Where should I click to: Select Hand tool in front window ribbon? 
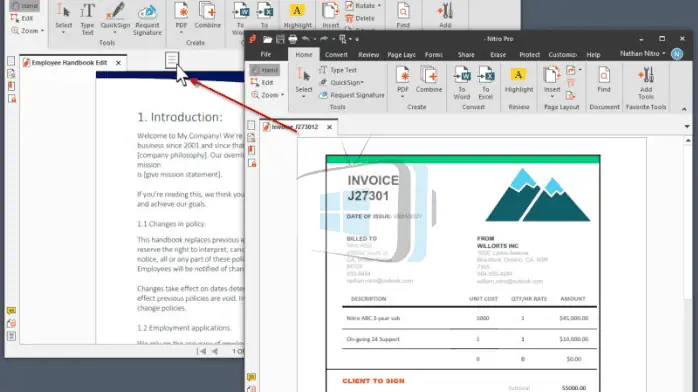click(x=265, y=70)
